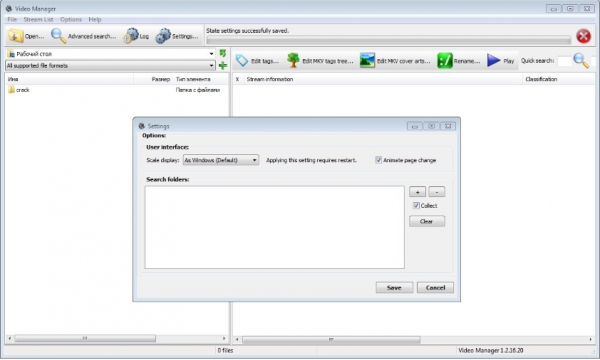Open Edit MKV cover arts
The height and width of the screenshot is (360, 600).
[367, 60]
